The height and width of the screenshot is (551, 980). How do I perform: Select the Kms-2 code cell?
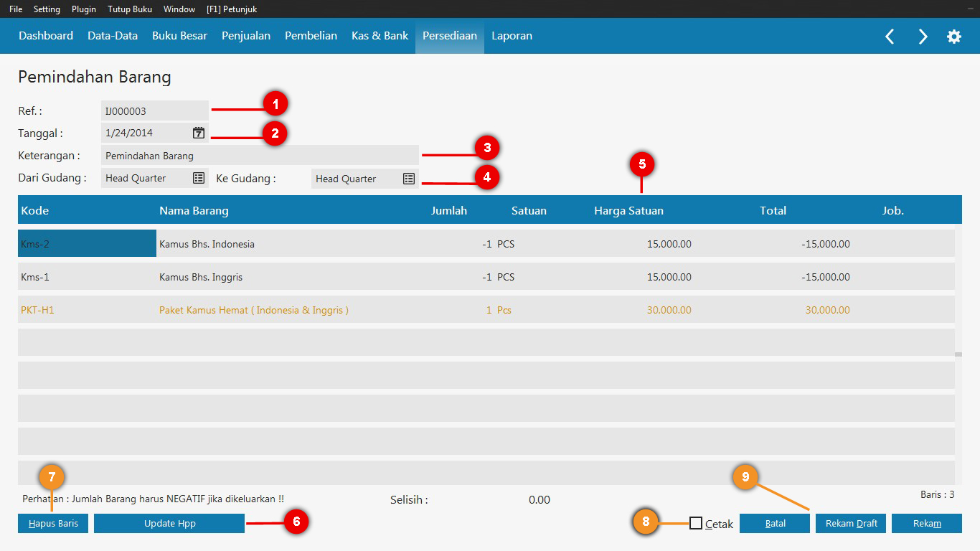pyautogui.click(x=87, y=243)
